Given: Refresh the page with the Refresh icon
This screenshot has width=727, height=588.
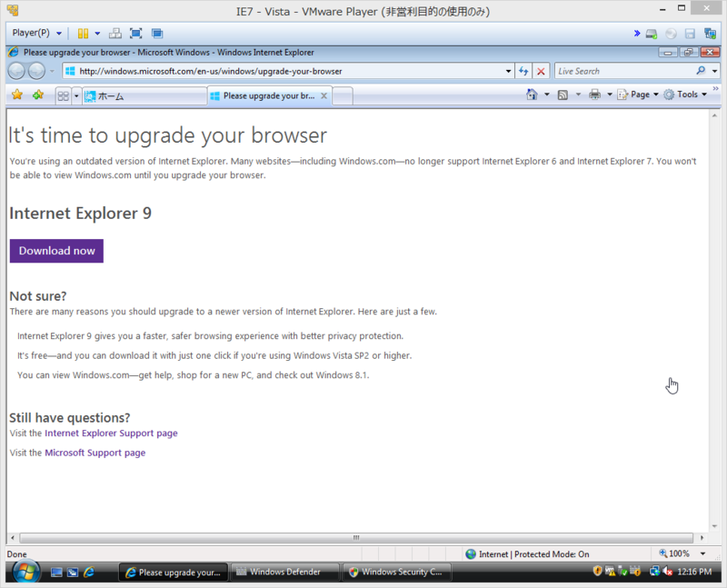Looking at the screenshot, I should (x=523, y=71).
